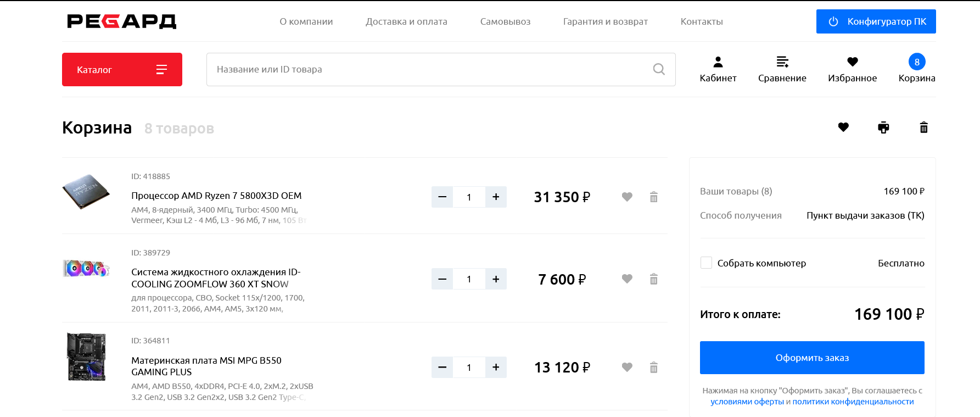Image resolution: width=980 pixels, height=417 pixels.
Task: Print the cart contents
Action: [883, 127]
